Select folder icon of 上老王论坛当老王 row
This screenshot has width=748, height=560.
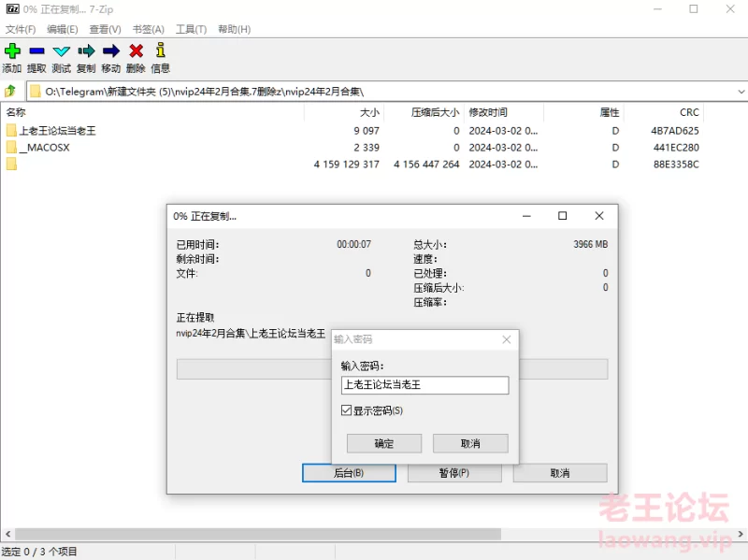(11, 130)
